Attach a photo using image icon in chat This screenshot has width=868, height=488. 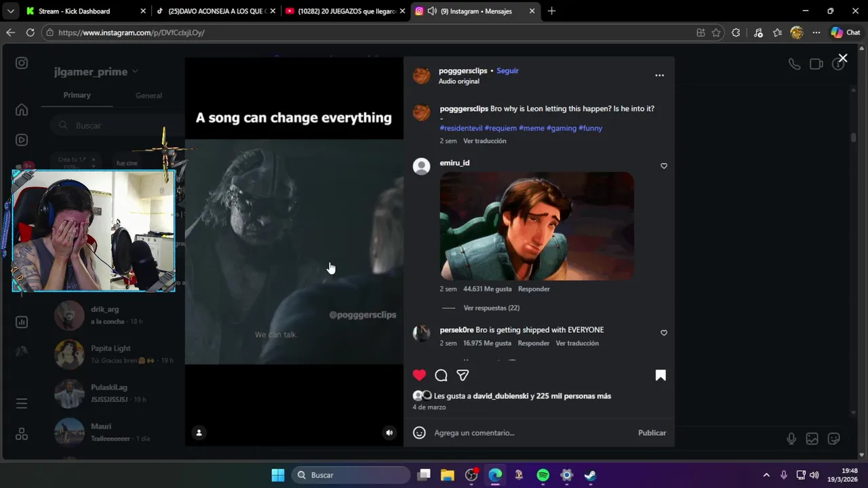point(812,439)
